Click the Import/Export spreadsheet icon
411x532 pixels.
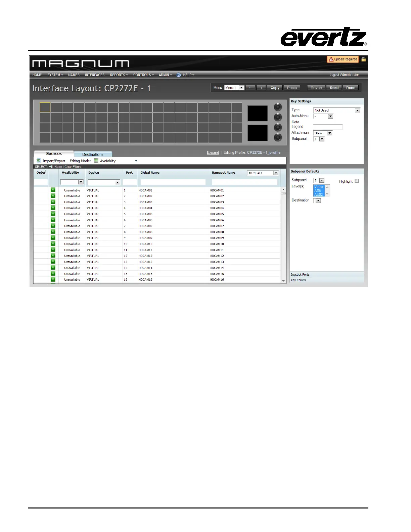tap(39, 161)
